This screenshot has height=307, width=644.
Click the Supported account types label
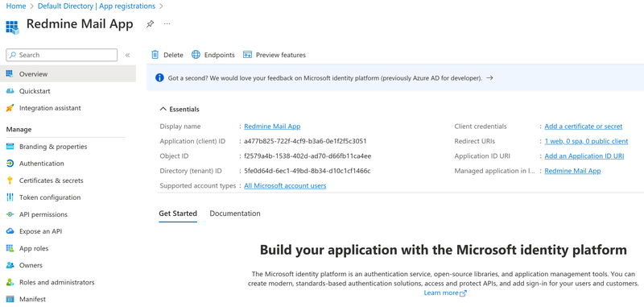point(197,186)
